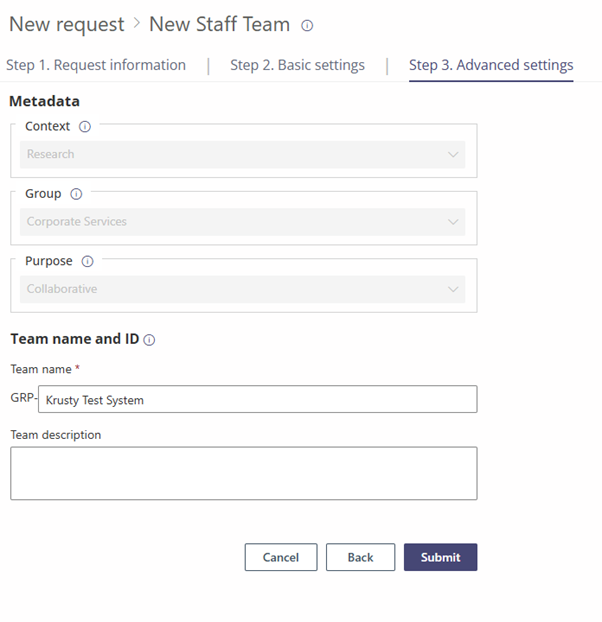
Task: Click info icon next to New Staff Team
Action: pyautogui.click(x=307, y=26)
